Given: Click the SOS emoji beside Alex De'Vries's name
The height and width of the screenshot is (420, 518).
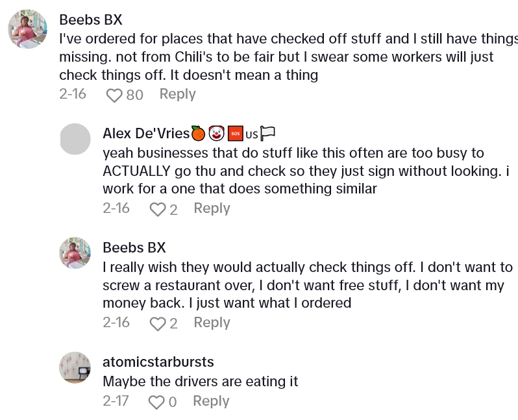Looking at the screenshot, I should tap(235, 134).
